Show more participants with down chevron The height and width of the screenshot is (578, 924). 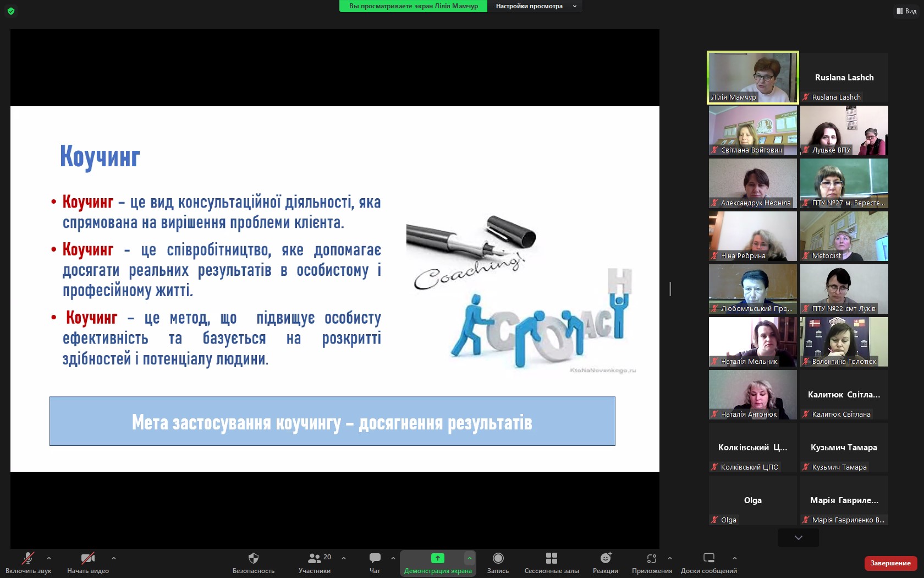798,537
